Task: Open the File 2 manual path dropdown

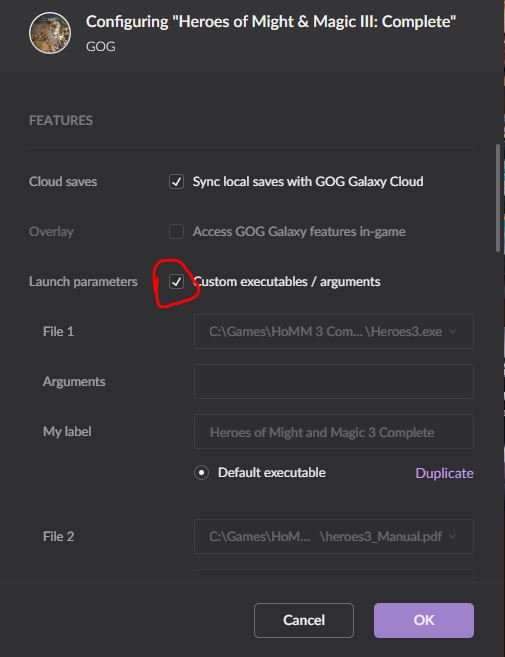Action: [x=334, y=536]
